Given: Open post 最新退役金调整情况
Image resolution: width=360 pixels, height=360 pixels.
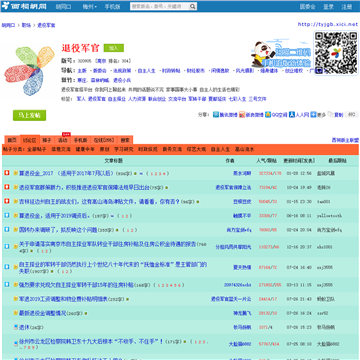Looking at the screenshot, I should tap(43, 313).
